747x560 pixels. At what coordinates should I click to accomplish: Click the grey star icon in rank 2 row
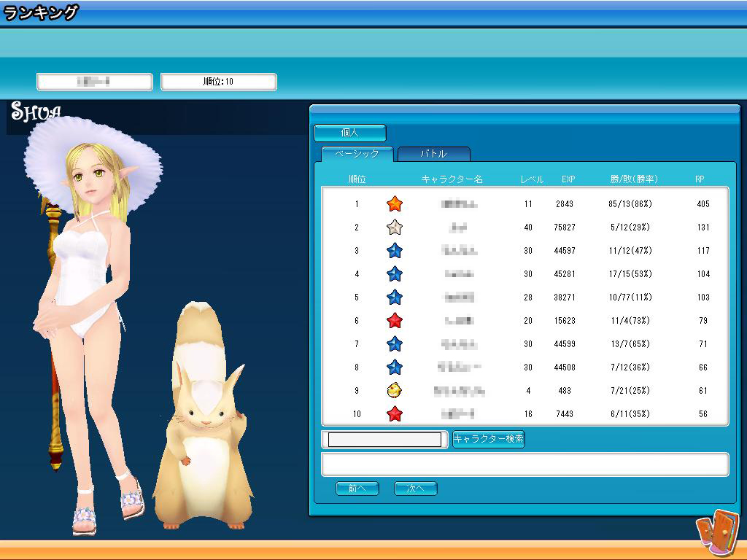395,227
